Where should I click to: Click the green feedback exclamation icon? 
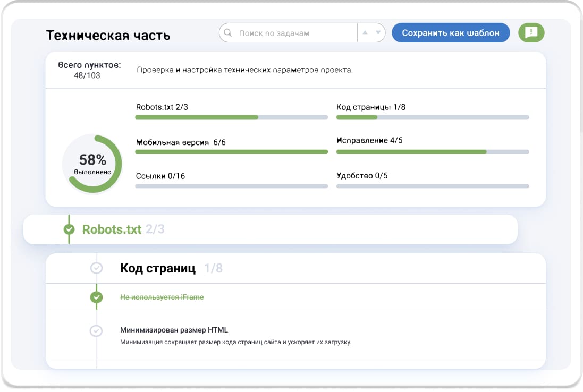coord(531,33)
